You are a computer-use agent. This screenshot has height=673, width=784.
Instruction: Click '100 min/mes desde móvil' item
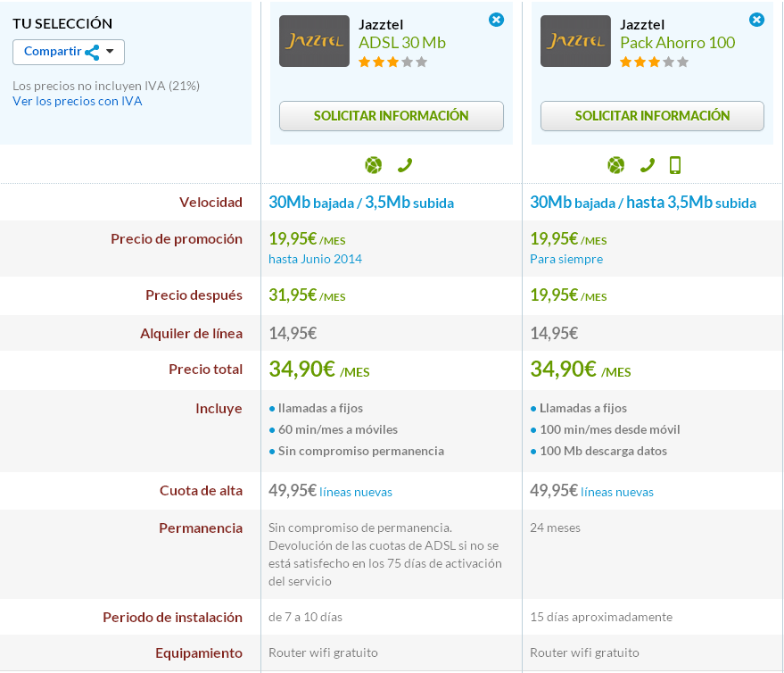pos(610,430)
